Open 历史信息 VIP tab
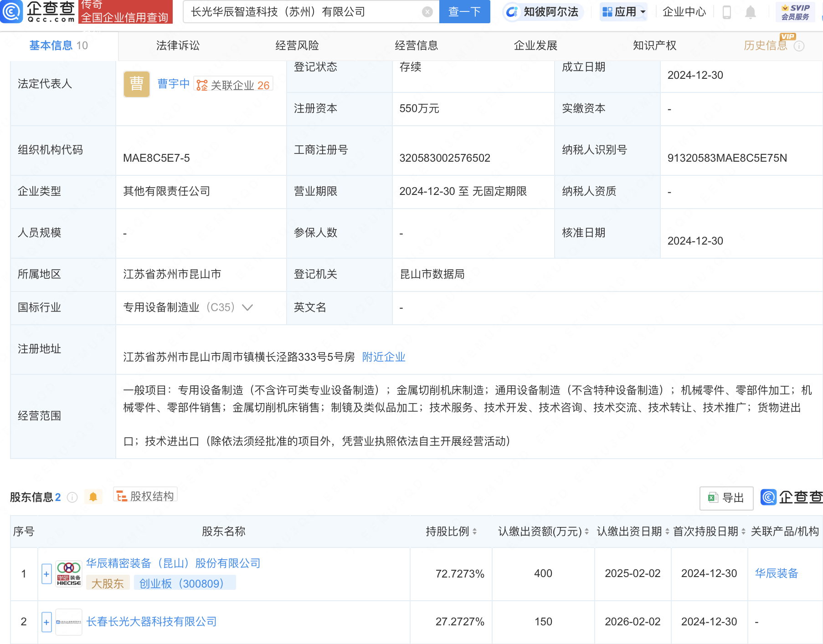Screen dimensions: 823x644 pos(766,46)
